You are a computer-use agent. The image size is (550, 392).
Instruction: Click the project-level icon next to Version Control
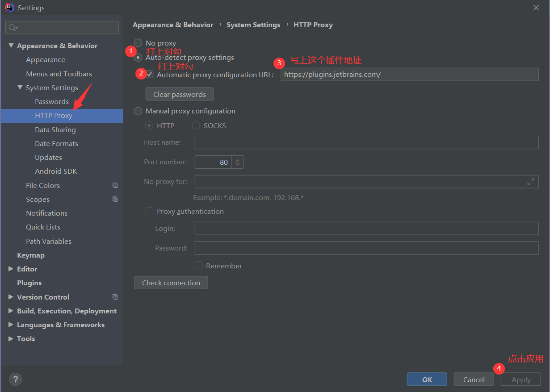point(115,297)
